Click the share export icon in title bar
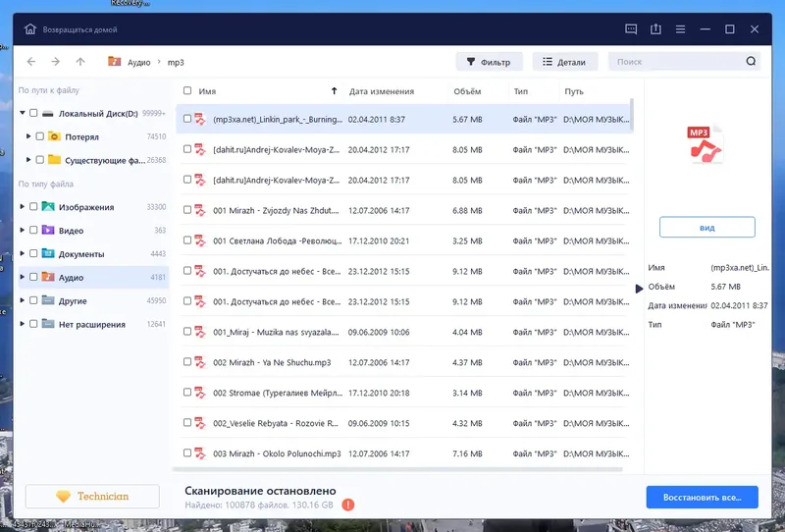785x532 pixels. pos(655,29)
